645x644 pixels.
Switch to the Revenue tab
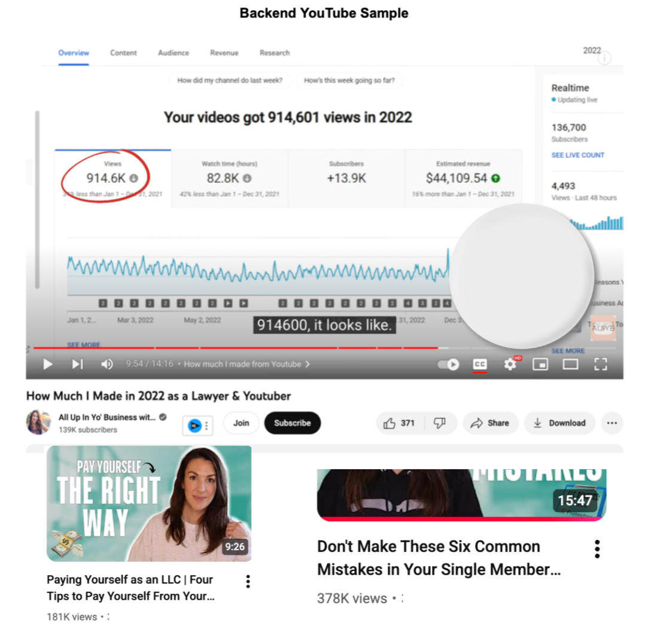pyautogui.click(x=224, y=53)
